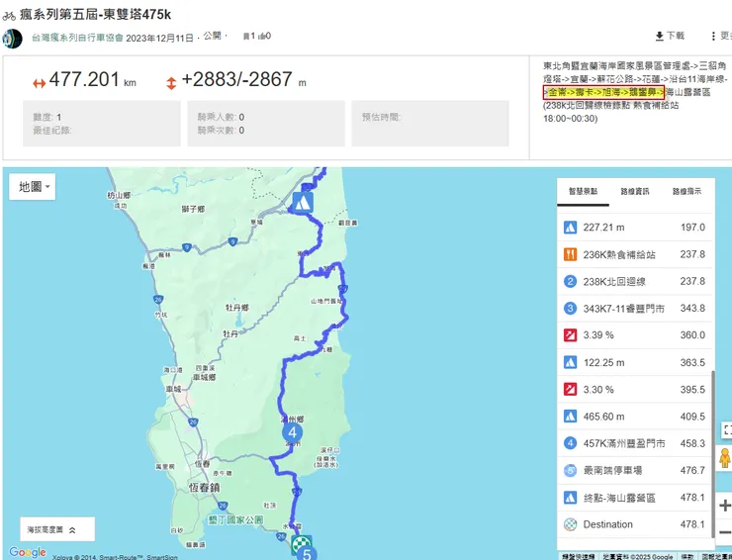Image resolution: width=732 pixels, height=560 pixels.
Task: Click the Street View pegman icon
Action: (x=724, y=458)
